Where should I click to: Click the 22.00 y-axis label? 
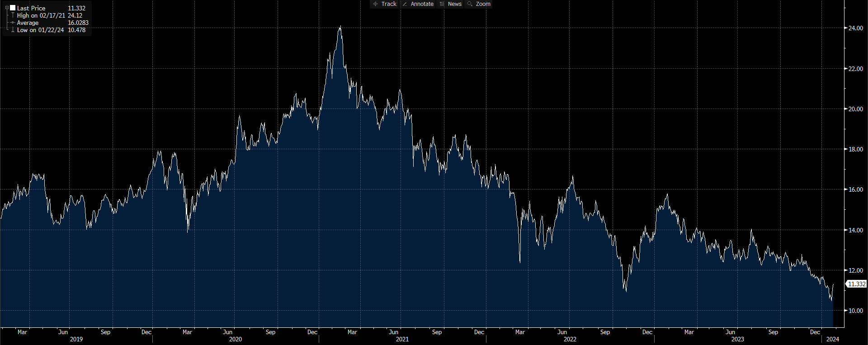pyautogui.click(x=855, y=69)
